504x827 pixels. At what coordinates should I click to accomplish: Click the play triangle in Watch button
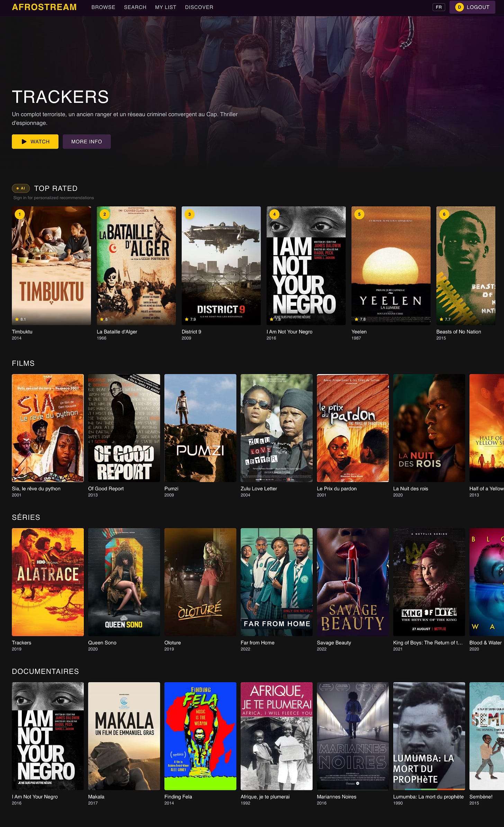click(x=24, y=142)
